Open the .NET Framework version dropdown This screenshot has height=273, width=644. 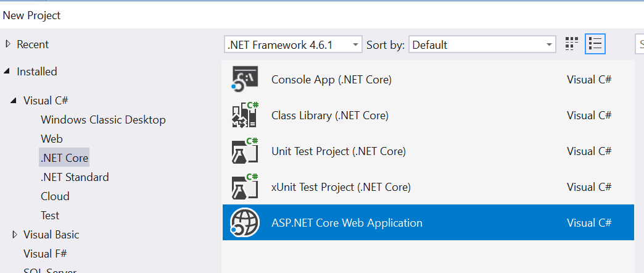[x=293, y=44]
